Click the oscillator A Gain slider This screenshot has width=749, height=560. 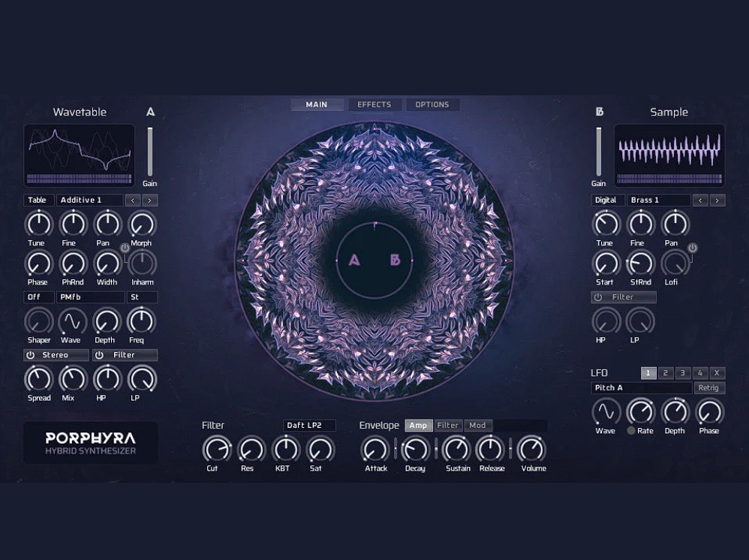click(150, 152)
